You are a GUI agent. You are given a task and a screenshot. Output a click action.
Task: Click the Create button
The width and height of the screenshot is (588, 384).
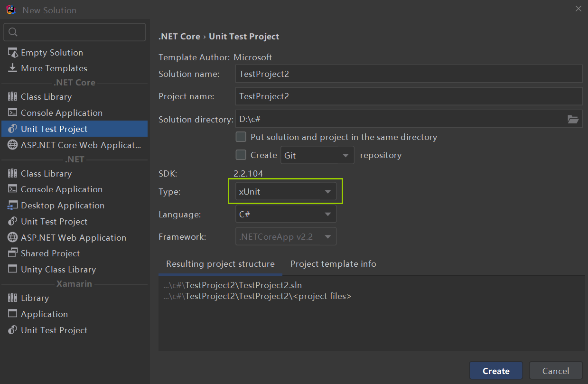click(496, 371)
